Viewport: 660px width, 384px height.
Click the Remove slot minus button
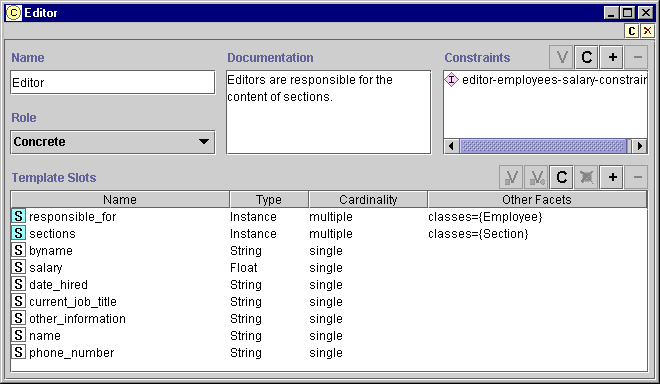coord(637,177)
